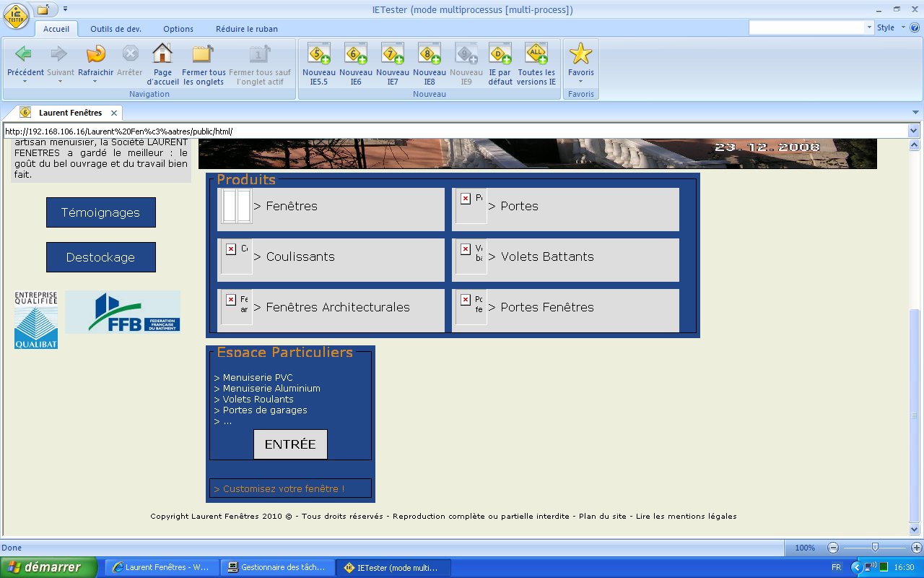The width and height of the screenshot is (924, 578).
Task: Click Fermer tous les onglets icon
Action: click(x=203, y=53)
